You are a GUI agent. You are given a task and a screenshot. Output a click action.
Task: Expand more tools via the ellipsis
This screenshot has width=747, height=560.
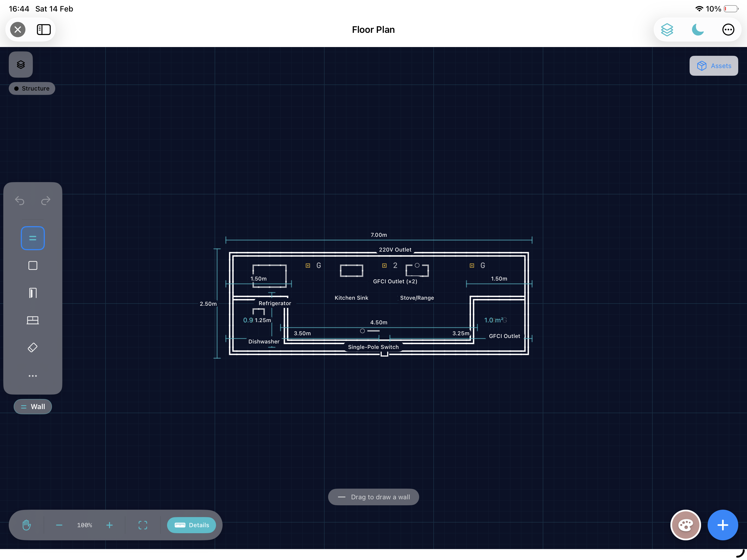pos(33,376)
